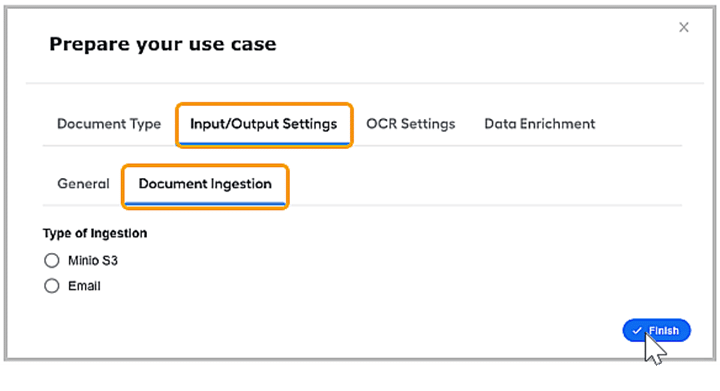Choose the Email ingestion radio button
720x391 pixels.
pos(52,285)
